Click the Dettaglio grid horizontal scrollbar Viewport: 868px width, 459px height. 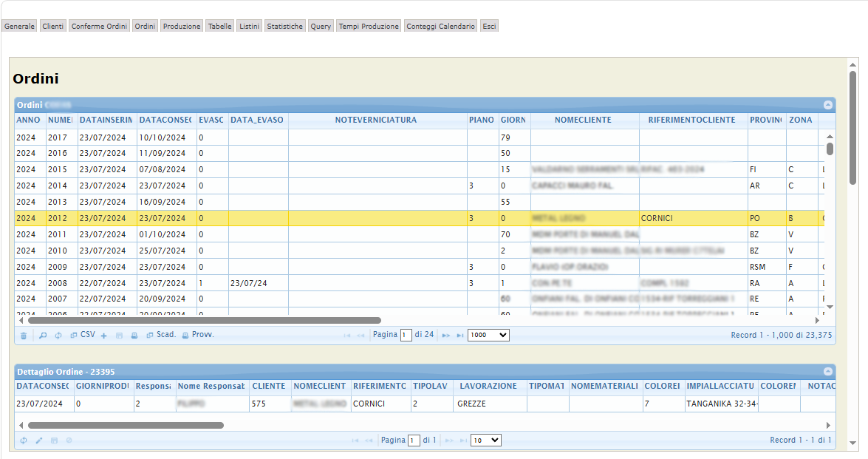click(x=126, y=426)
